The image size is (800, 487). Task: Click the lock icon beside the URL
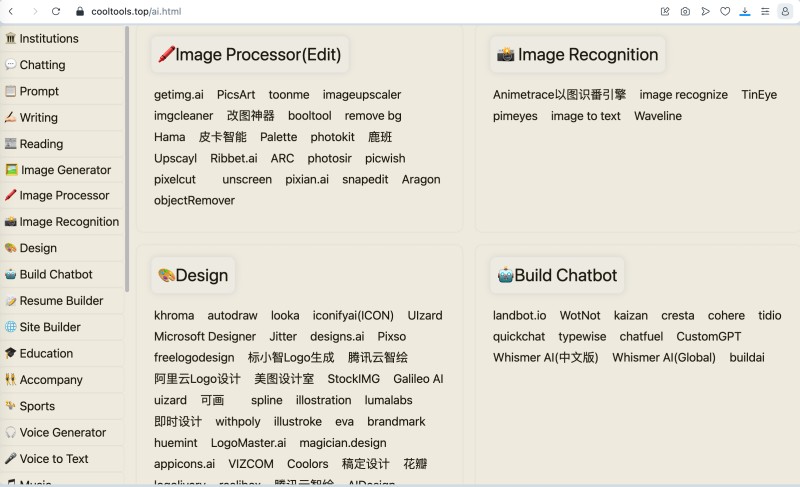click(x=80, y=11)
